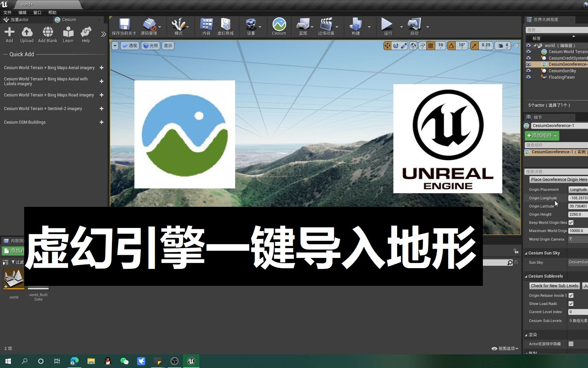588x368 pixels.
Task: Click the viewport Show button
Action: tap(168, 46)
